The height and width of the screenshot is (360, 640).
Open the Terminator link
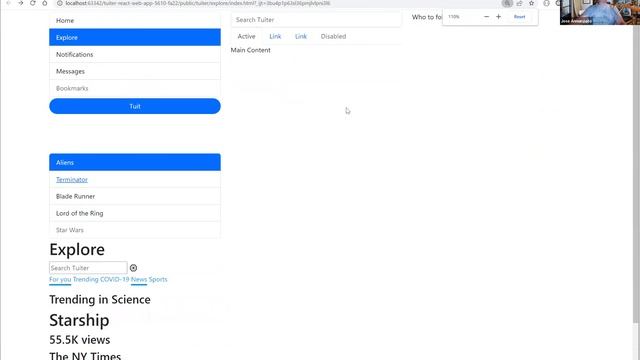[72, 180]
